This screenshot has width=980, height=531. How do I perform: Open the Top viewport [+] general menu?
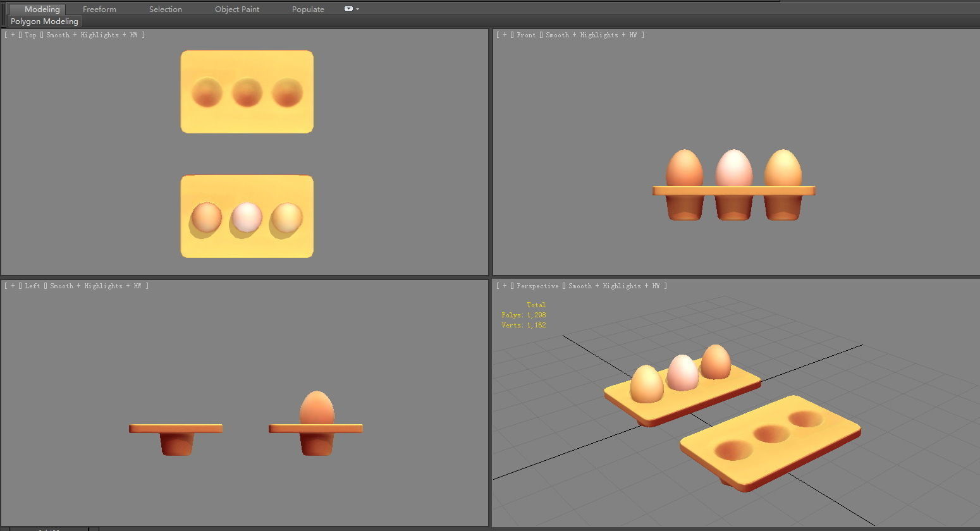pyautogui.click(x=13, y=35)
